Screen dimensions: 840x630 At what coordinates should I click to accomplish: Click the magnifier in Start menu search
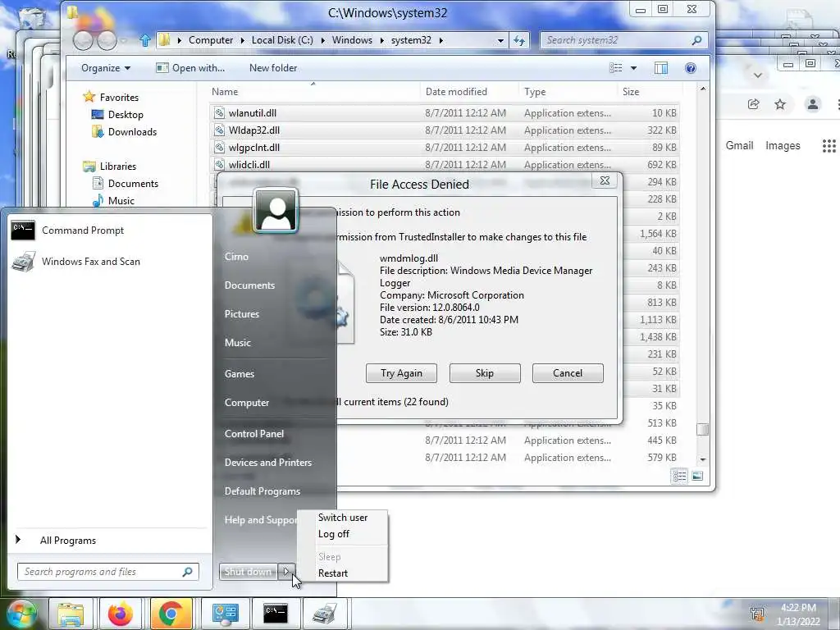tap(187, 572)
